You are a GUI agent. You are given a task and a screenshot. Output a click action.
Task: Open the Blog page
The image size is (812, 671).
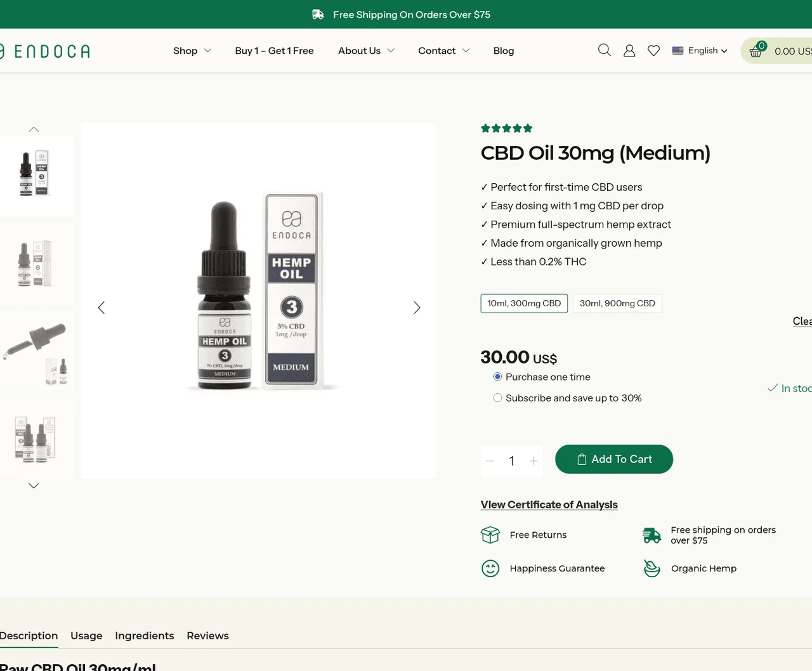[504, 51]
